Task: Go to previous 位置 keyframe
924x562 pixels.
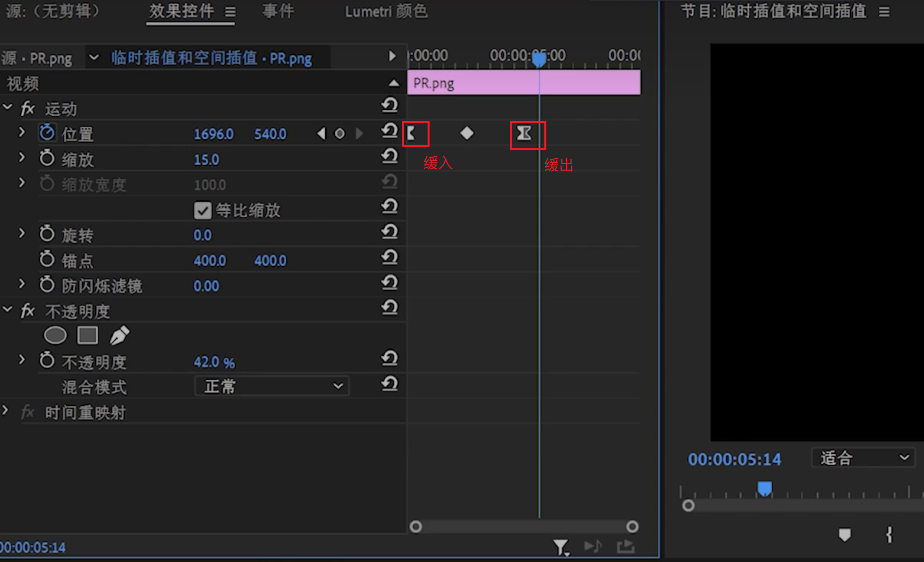Action: (321, 134)
